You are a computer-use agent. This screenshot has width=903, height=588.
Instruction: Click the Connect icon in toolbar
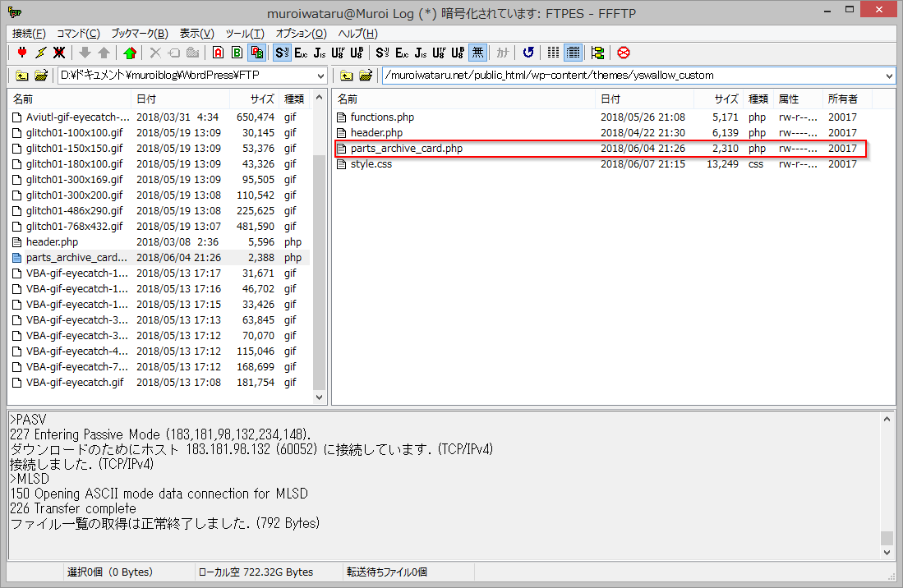click(x=22, y=53)
